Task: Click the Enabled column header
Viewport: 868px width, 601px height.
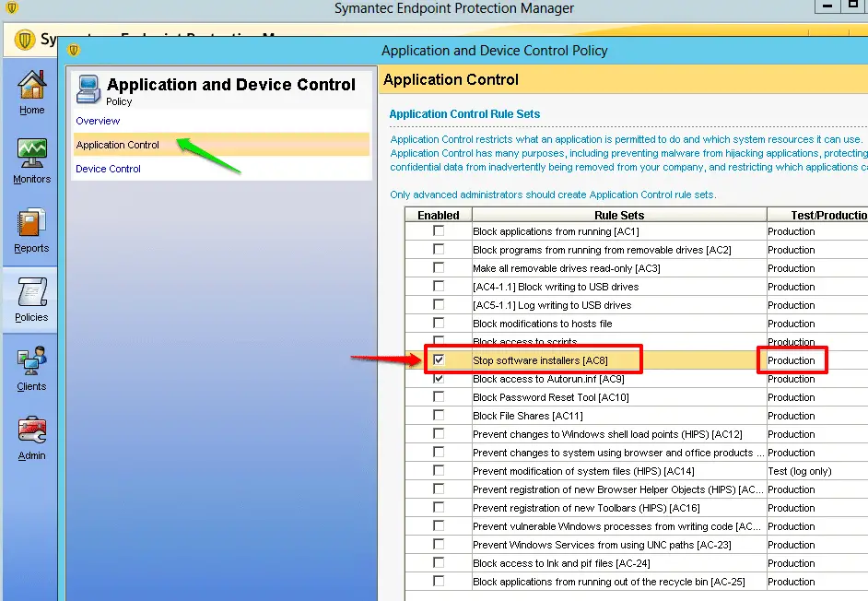Action: tap(439, 215)
